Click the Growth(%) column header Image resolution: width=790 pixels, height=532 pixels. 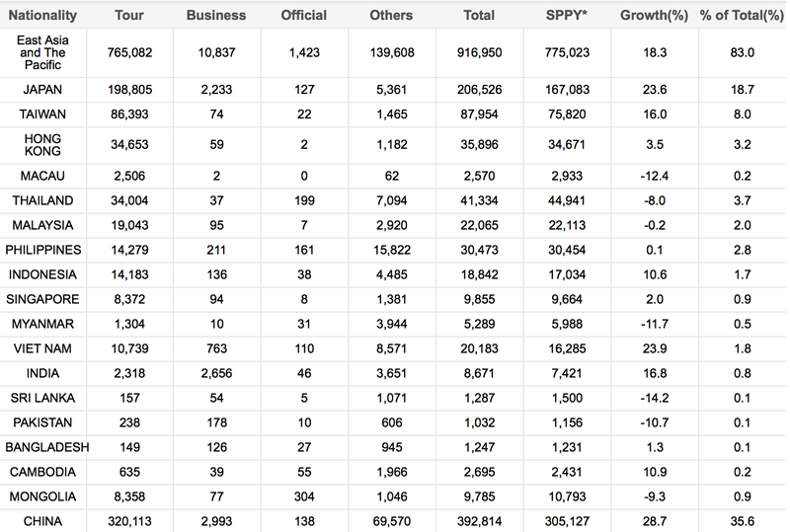tap(655, 15)
